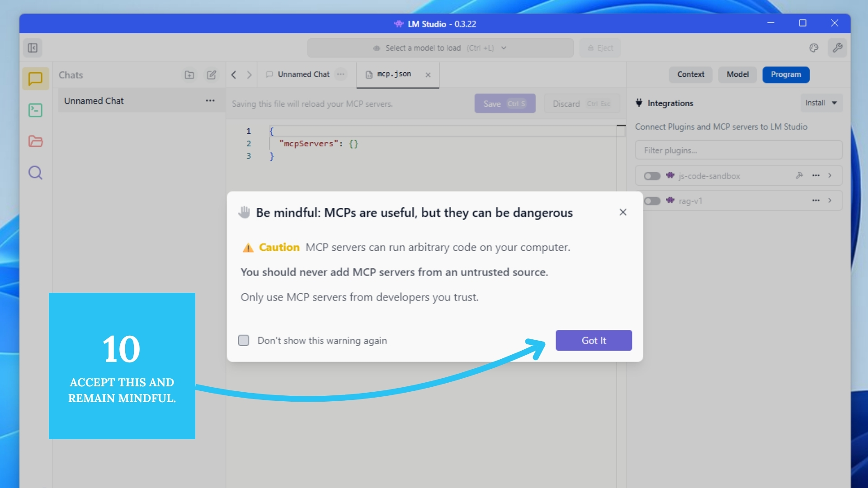Close the MCP warning dialog
868x488 pixels.
click(623, 212)
